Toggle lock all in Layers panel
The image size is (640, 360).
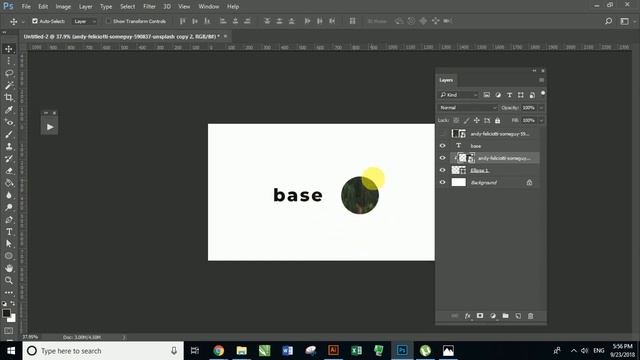coord(498,120)
